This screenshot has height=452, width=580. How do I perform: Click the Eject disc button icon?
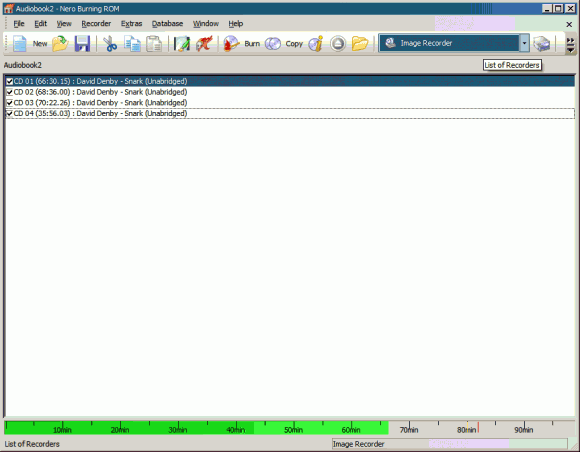pyautogui.click(x=338, y=44)
